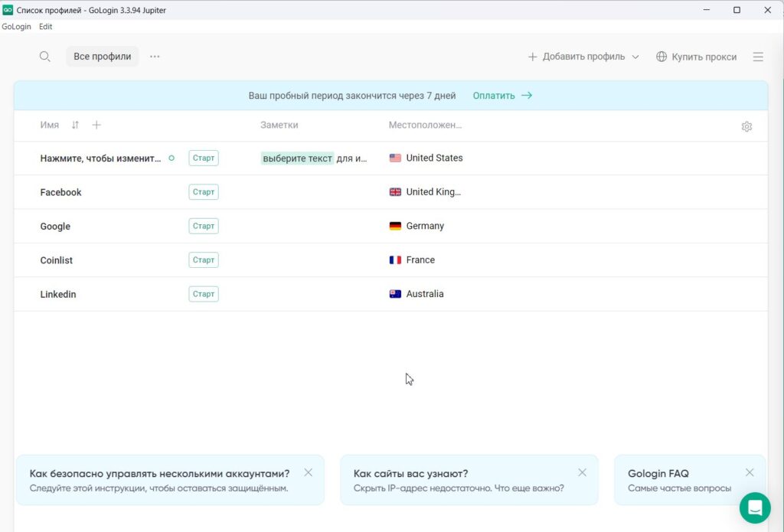Viewport: 784px width, 532px height.
Task: Click the trial period banner text
Action: 352,96
